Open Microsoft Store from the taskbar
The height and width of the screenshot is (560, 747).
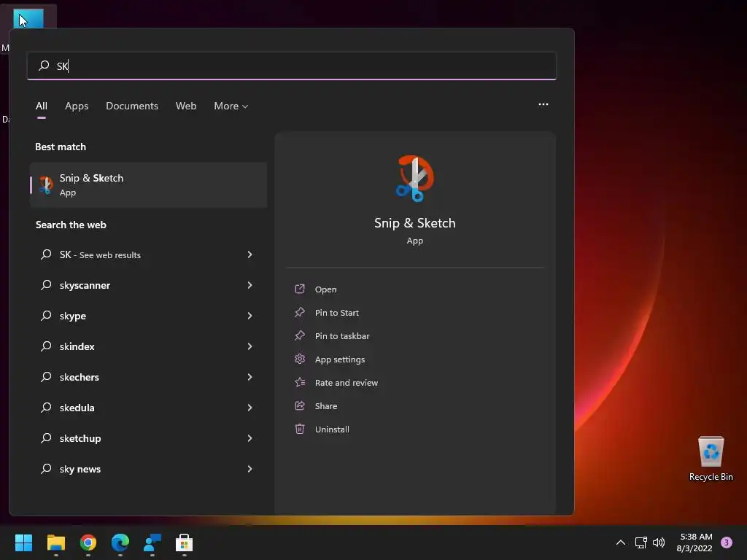click(184, 542)
